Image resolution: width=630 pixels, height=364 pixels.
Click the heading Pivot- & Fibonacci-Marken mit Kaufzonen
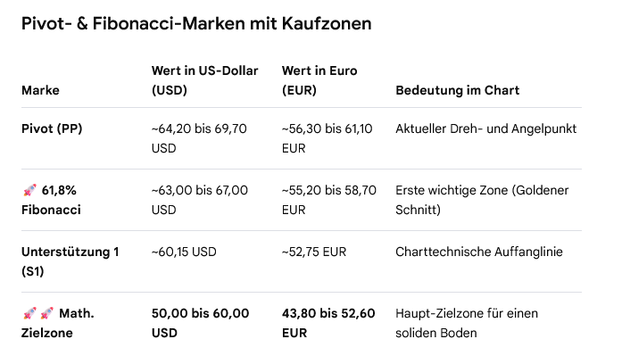196,23
